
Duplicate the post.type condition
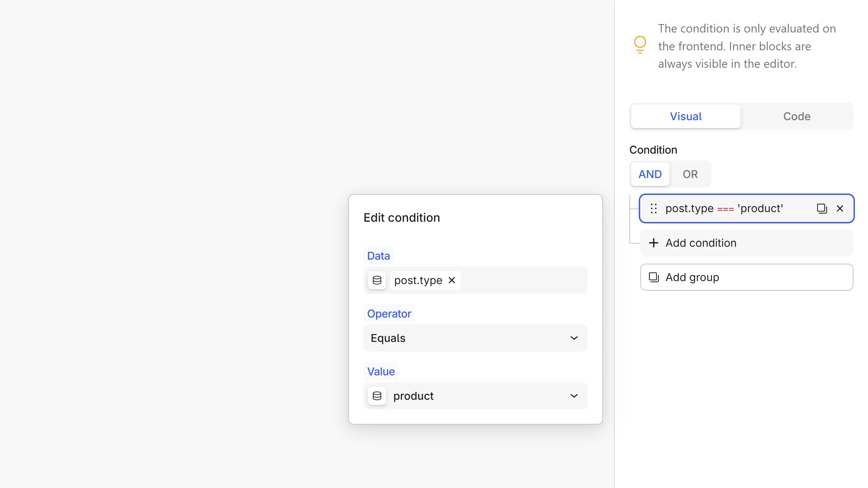pos(822,208)
